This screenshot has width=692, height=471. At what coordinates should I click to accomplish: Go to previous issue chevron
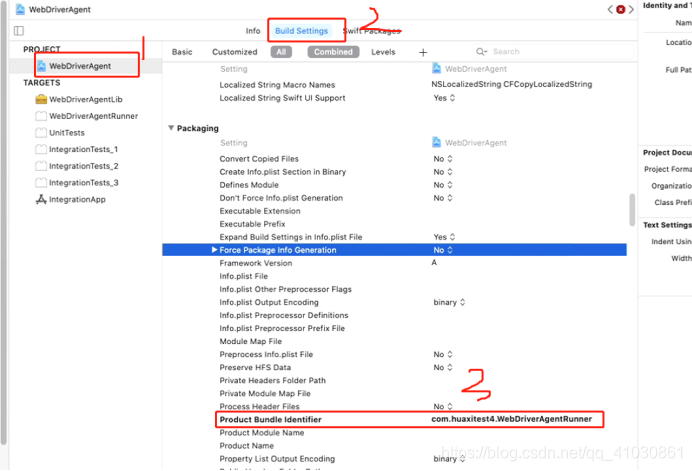click(610, 9)
